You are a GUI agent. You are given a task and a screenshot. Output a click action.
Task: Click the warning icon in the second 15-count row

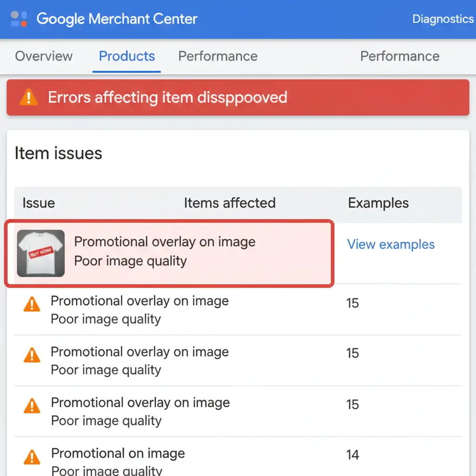click(x=32, y=355)
